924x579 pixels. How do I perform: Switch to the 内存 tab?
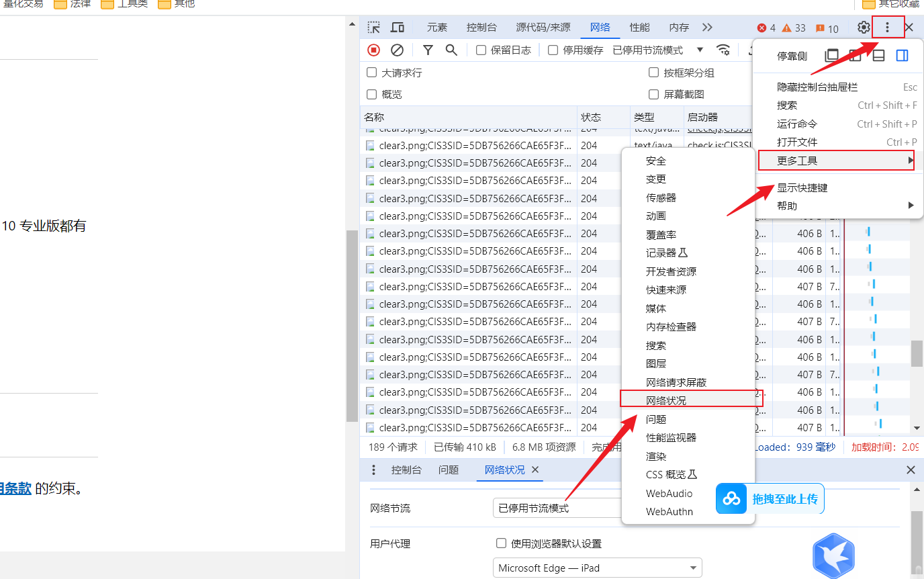[679, 28]
